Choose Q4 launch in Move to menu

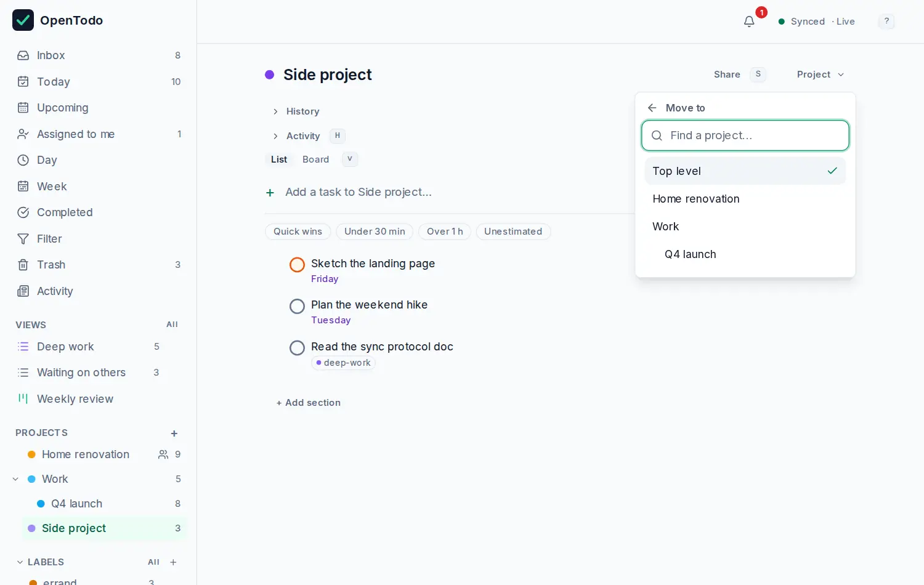[x=745, y=254]
